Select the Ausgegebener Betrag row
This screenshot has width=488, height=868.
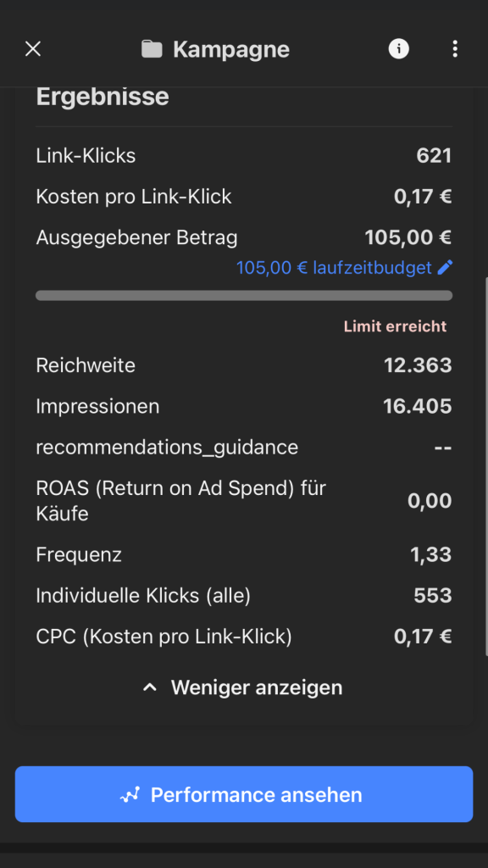point(244,238)
